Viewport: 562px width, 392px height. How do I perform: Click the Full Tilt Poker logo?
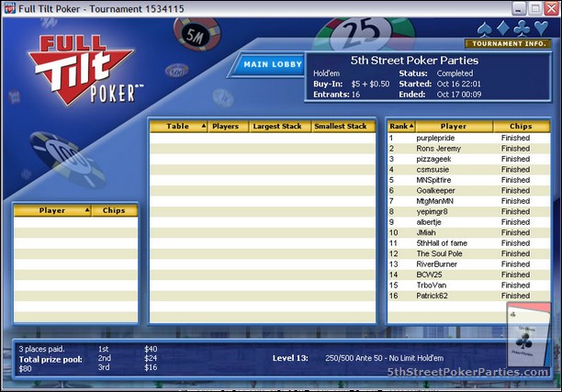[x=84, y=70]
